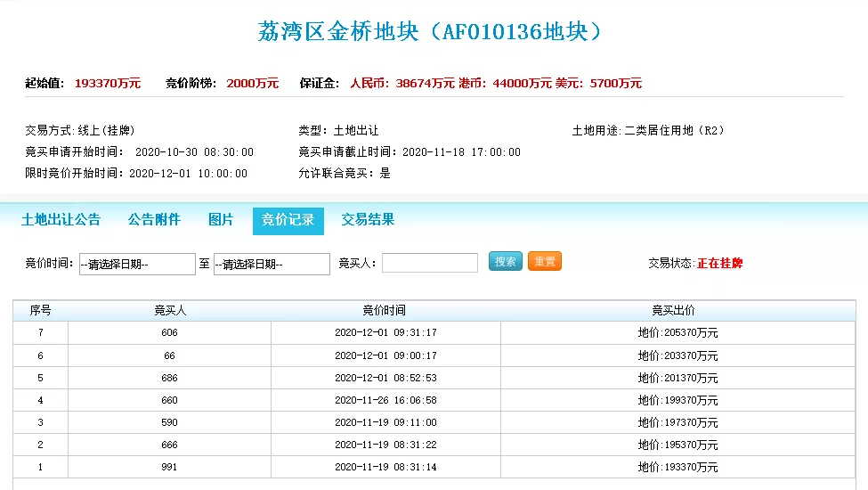Screen dimensions: 868x490
Task: Switch to the 公告附件 tab
Action: coord(154,220)
